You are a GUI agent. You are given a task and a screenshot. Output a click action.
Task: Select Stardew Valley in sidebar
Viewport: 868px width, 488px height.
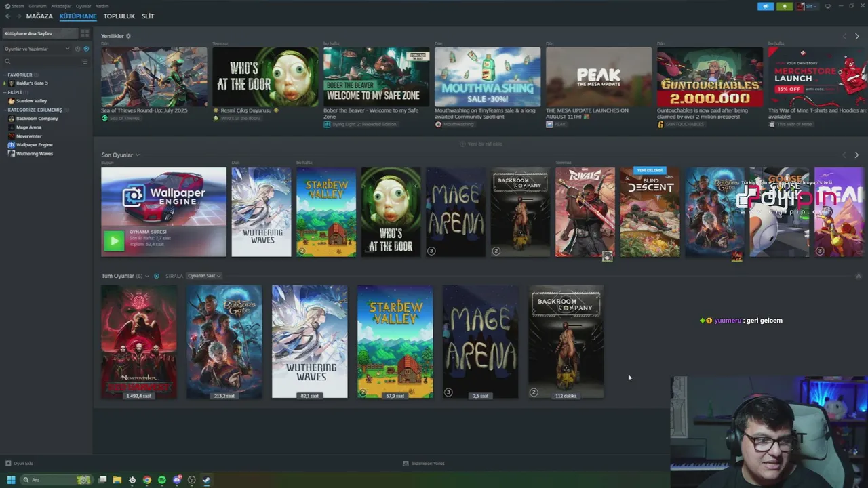click(x=31, y=101)
